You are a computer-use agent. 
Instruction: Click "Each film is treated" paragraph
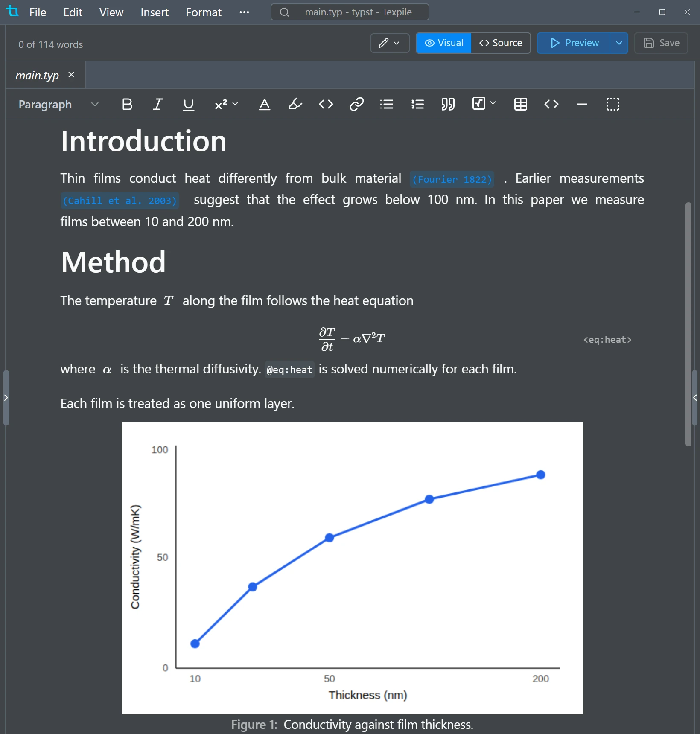click(x=178, y=403)
